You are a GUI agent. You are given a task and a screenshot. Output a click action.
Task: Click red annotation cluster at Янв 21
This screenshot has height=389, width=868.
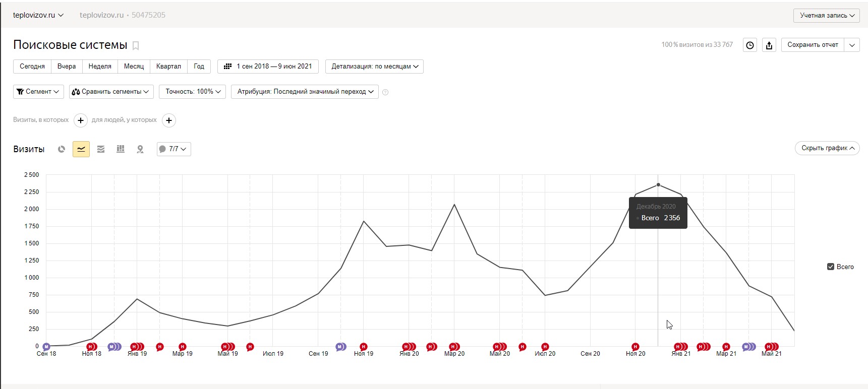pos(681,347)
